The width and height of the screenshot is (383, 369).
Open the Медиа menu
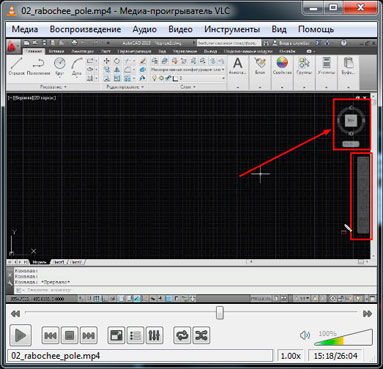pyautogui.click(x=25, y=29)
